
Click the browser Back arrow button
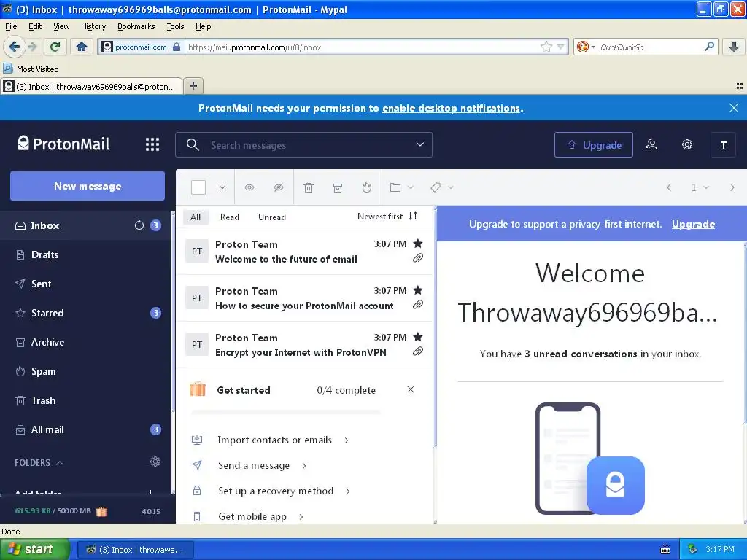tap(15, 47)
